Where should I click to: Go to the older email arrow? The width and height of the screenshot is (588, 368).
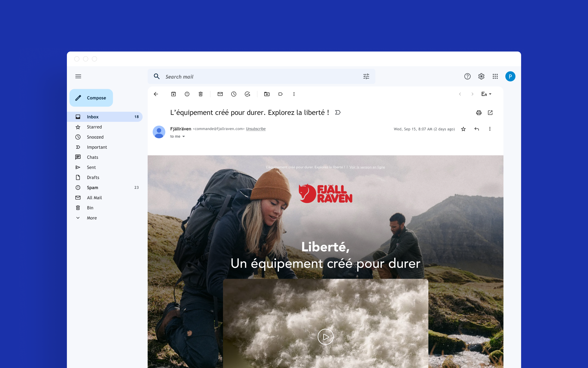click(472, 94)
